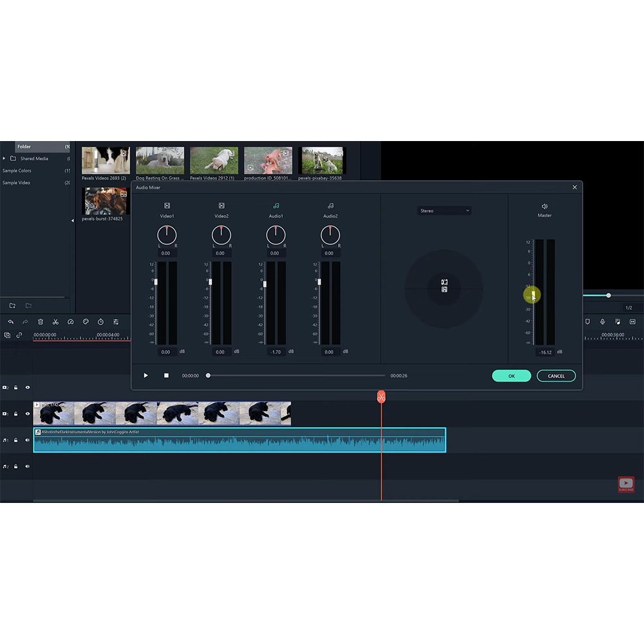Delete the selected clip with the trash icon
The height and width of the screenshot is (644, 644).
pyautogui.click(x=40, y=322)
